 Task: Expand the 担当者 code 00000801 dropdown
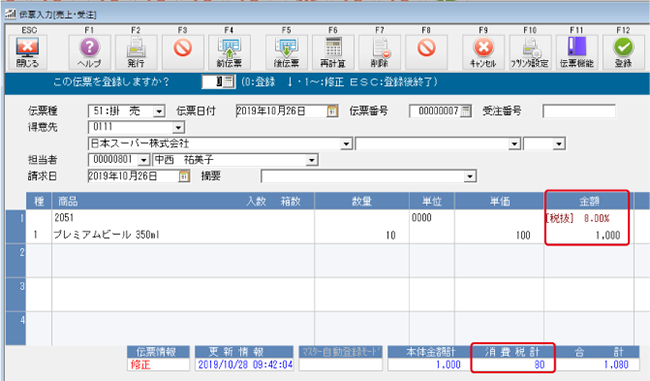[x=143, y=160]
